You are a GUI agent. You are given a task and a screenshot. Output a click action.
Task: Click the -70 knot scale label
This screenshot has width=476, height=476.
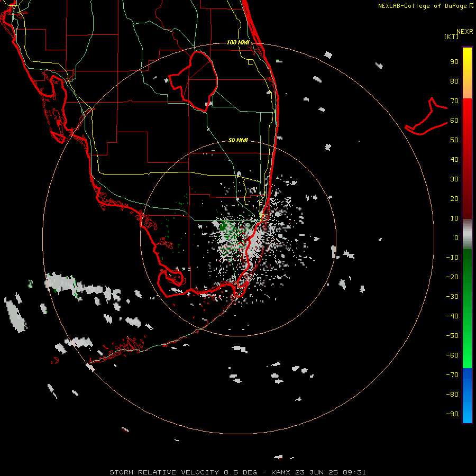pos(452,375)
